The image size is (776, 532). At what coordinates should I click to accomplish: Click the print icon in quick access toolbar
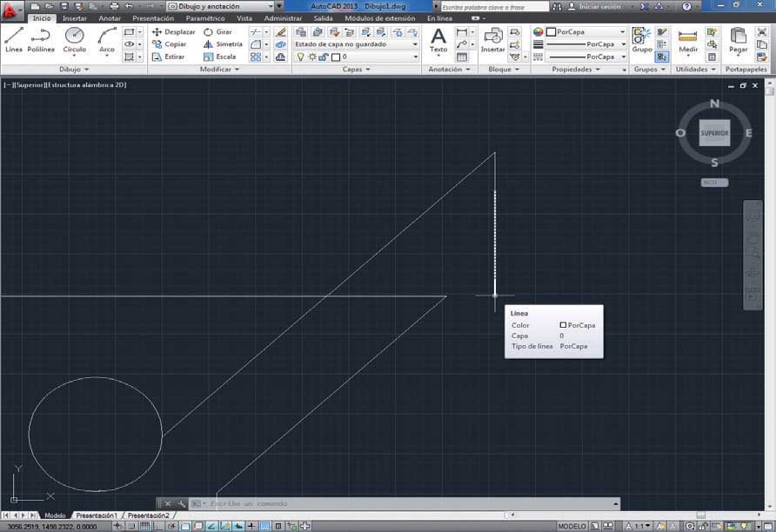click(x=114, y=6)
